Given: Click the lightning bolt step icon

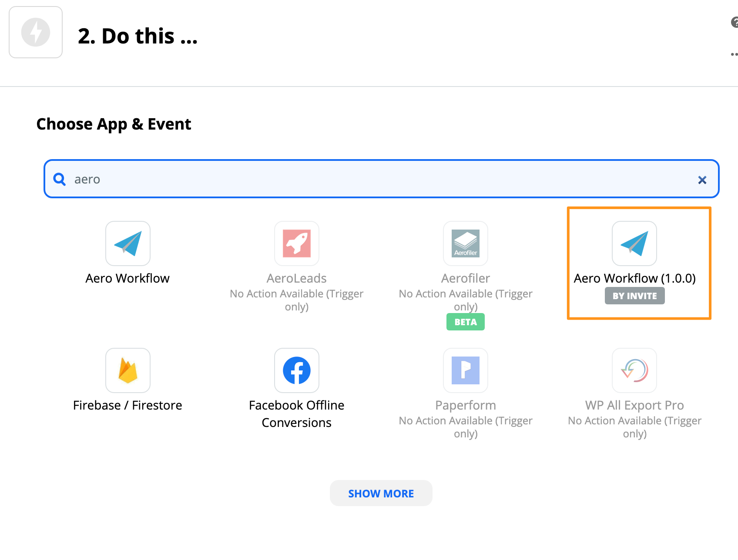Looking at the screenshot, I should point(35,32).
